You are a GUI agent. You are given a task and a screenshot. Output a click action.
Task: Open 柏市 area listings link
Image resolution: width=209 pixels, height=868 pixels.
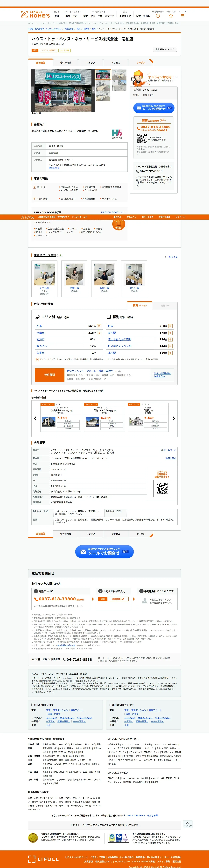click(39, 326)
